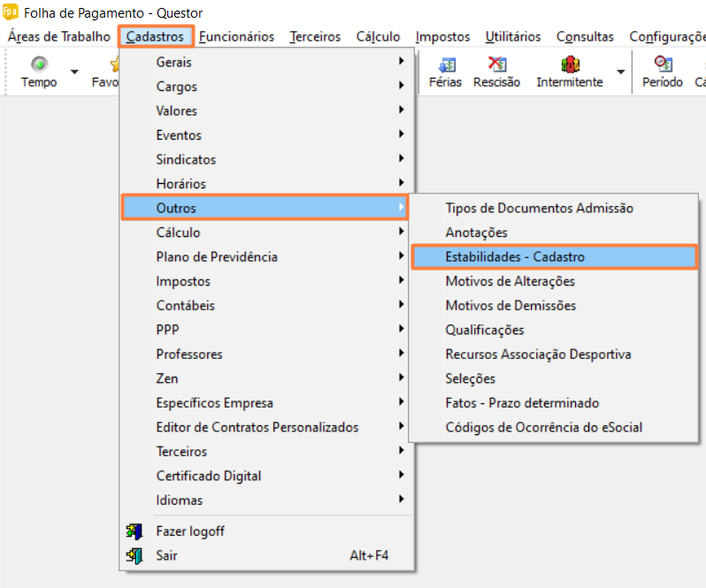
Task: Open the Funcionários menu in menu bar
Action: [236, 37]
